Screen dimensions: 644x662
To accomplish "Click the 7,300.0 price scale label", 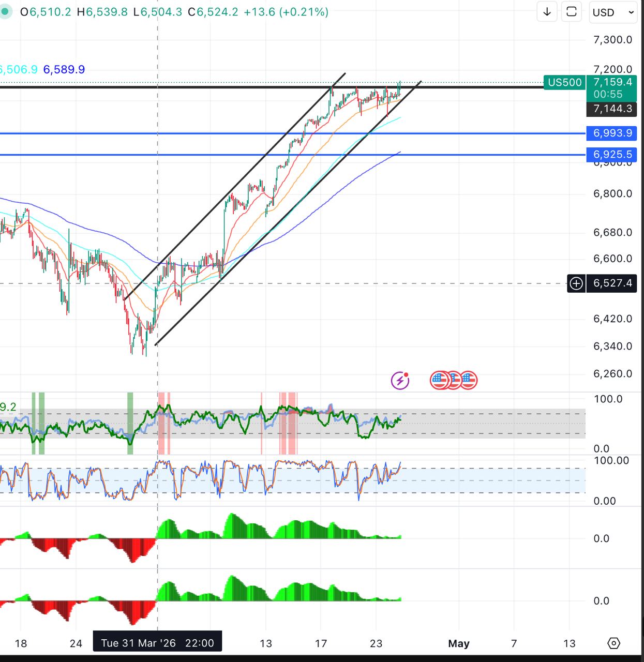I will click(x=612, y=40).
